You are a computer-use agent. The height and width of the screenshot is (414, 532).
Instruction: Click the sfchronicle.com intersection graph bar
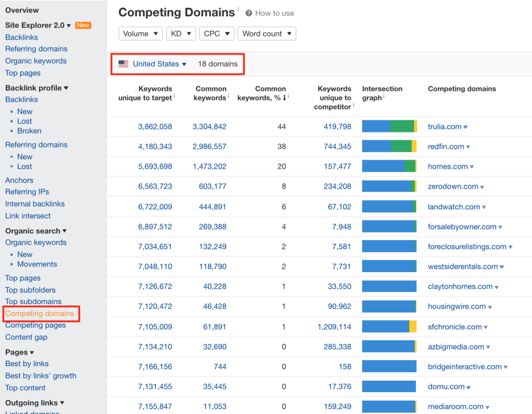(x=389, y=326)
